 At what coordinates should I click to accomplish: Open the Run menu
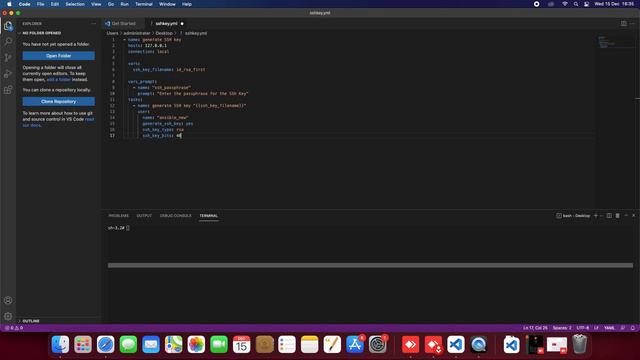pos(124,4)
